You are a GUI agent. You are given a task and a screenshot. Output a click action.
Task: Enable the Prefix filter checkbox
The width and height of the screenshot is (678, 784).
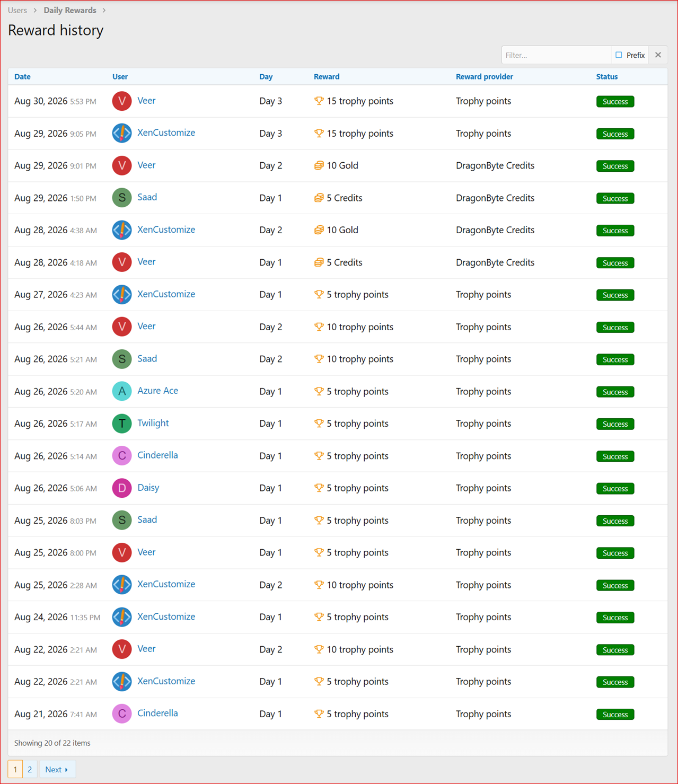(x=619, y=55)
